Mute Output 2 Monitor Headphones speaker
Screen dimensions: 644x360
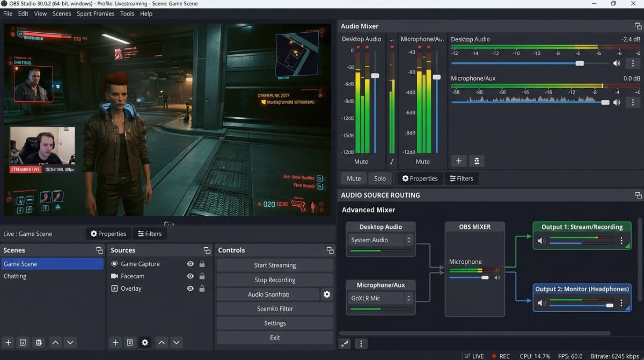[542, 303]
